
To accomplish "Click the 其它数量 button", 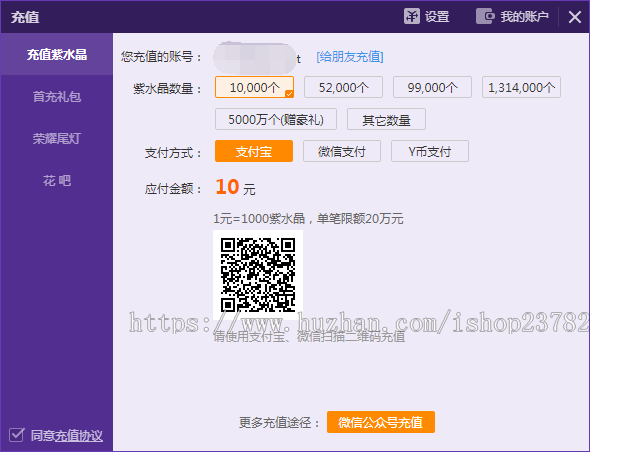I will pyautogui.click(x=386, y=119).
